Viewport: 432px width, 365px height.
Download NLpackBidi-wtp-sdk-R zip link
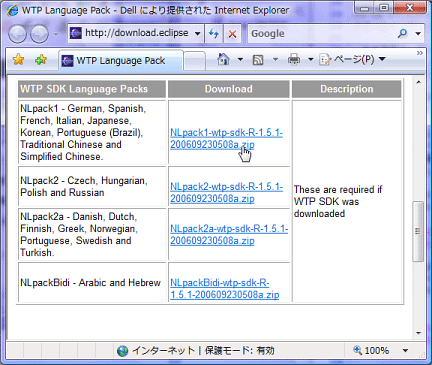[x=225, y=289]
